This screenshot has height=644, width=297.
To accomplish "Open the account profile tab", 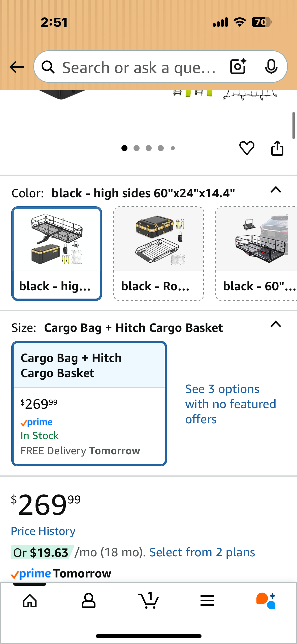I will [89, 601].
